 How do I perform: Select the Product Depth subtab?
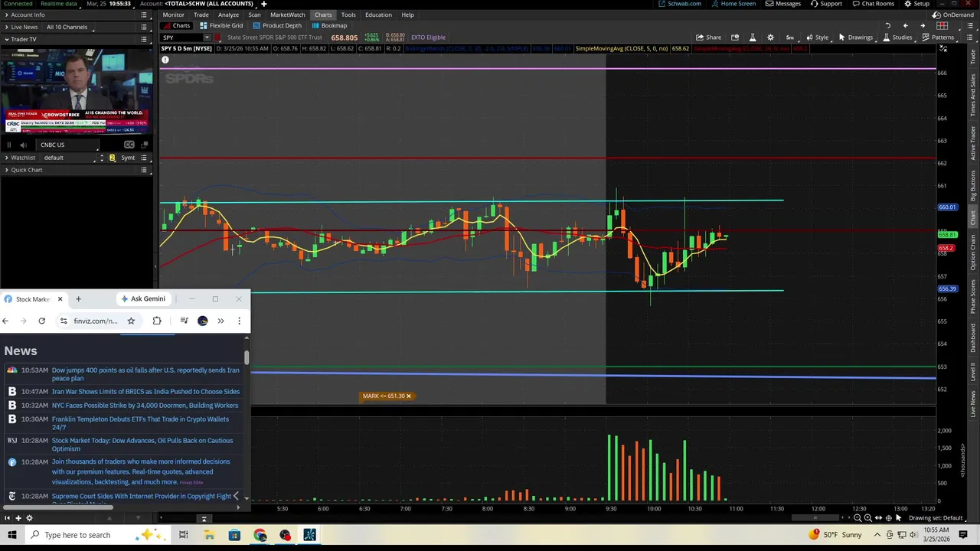pyautogui.click(x=277, y=25)
